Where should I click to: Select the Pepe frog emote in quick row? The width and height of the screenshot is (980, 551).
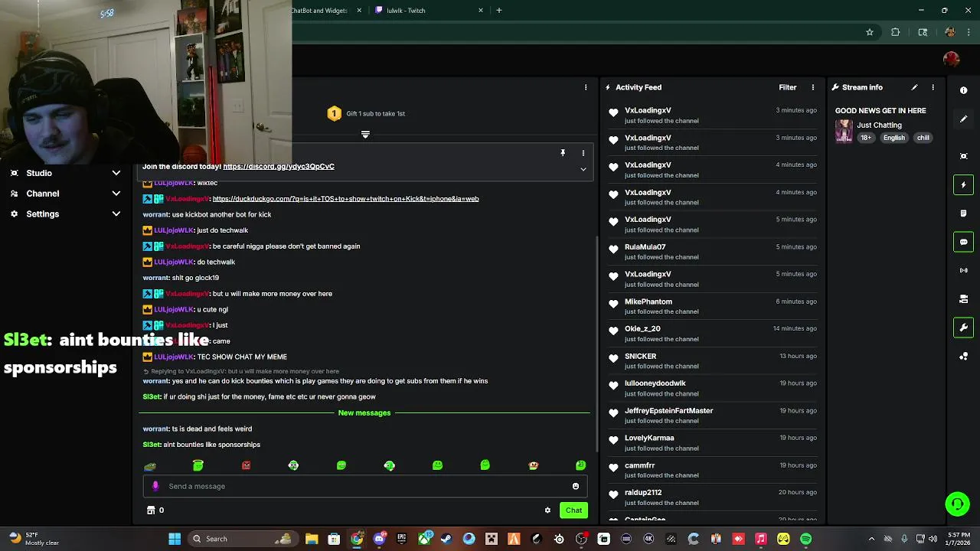coord(150,465)
